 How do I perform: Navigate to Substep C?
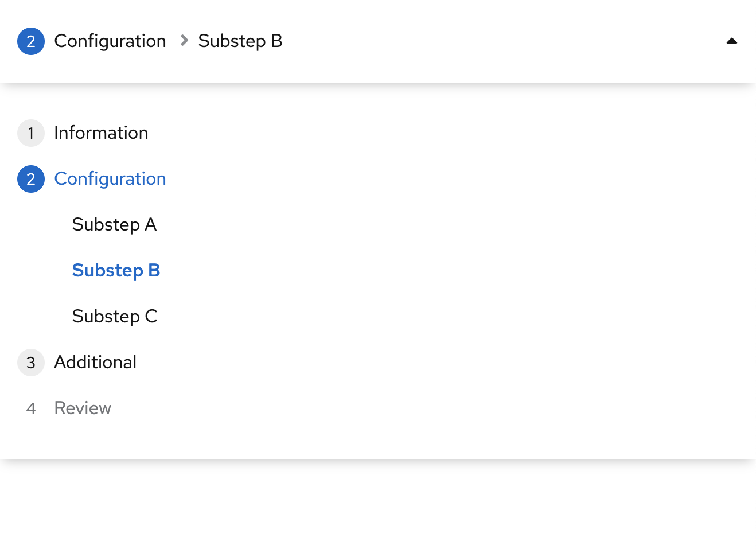point(115,316)
